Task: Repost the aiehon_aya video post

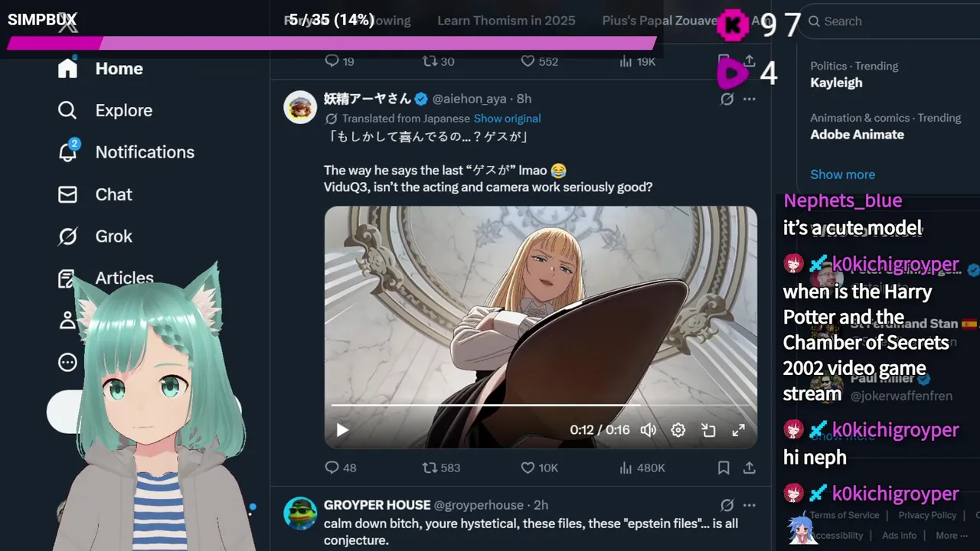Action: coord(430,468)
